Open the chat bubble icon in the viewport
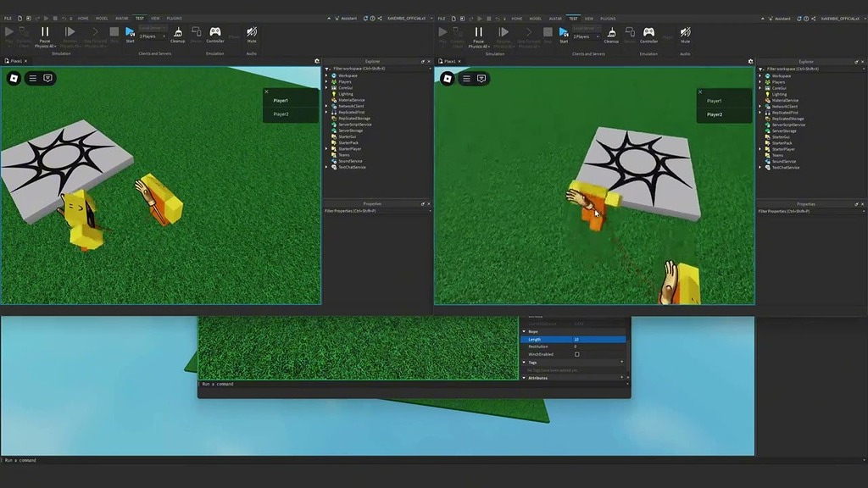Screen dimensions: 868x488 tap(48, 77)
